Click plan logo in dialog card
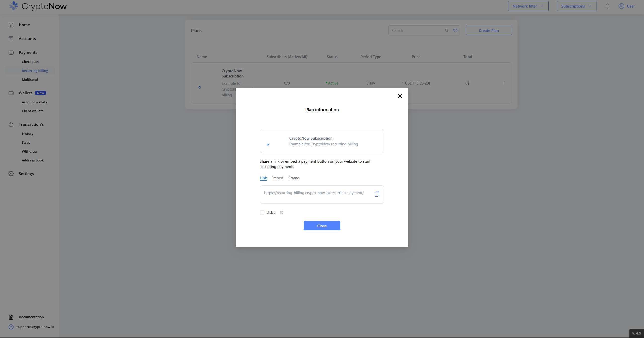 268,145
